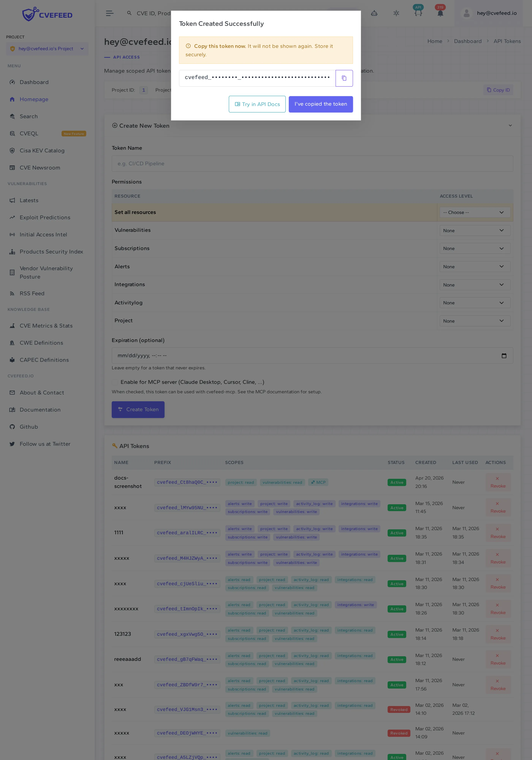Click the CWE Definitions icon

click(x=12, y=343)
